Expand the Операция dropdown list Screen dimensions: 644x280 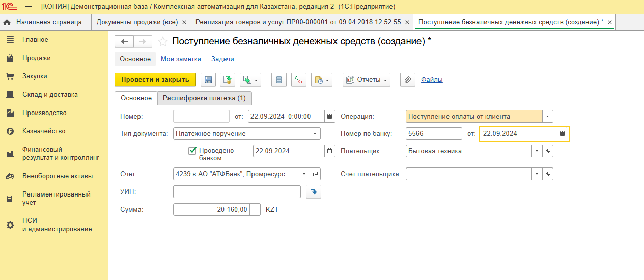(547, 117)
